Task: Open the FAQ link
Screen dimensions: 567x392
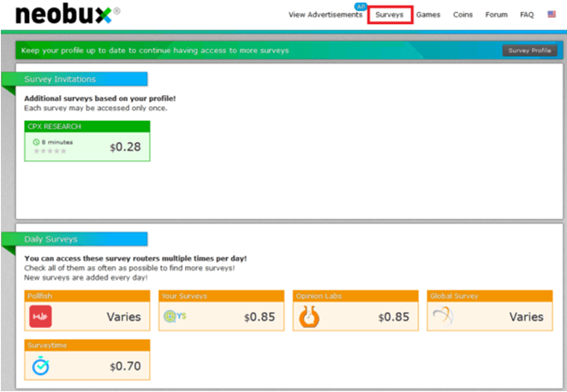Action: point(527,15)
